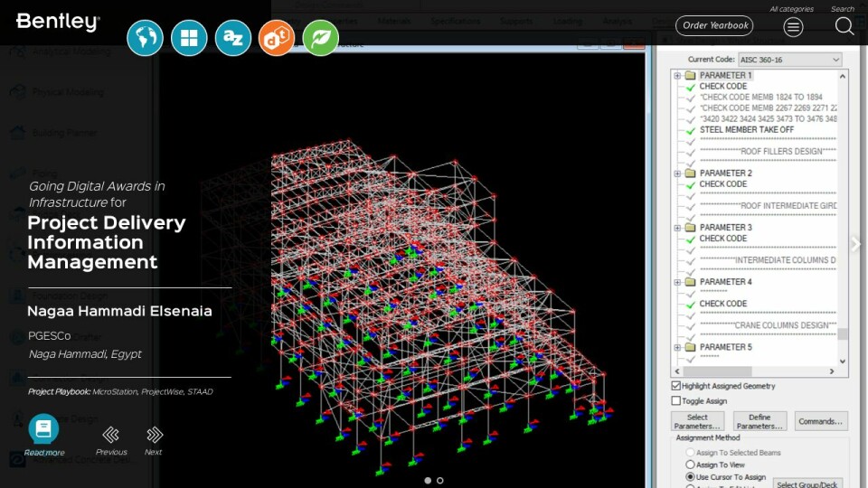868x488 pixels.
Task: Expand the PARAMETER 5 folder
Action: coord(677,347)
